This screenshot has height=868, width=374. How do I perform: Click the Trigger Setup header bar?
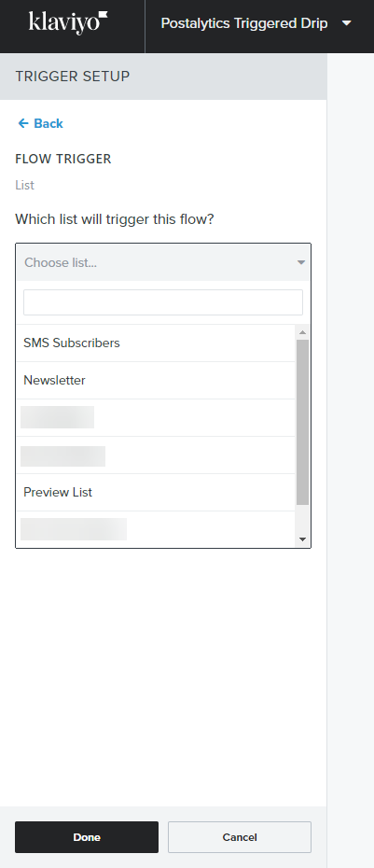[163, 77]
